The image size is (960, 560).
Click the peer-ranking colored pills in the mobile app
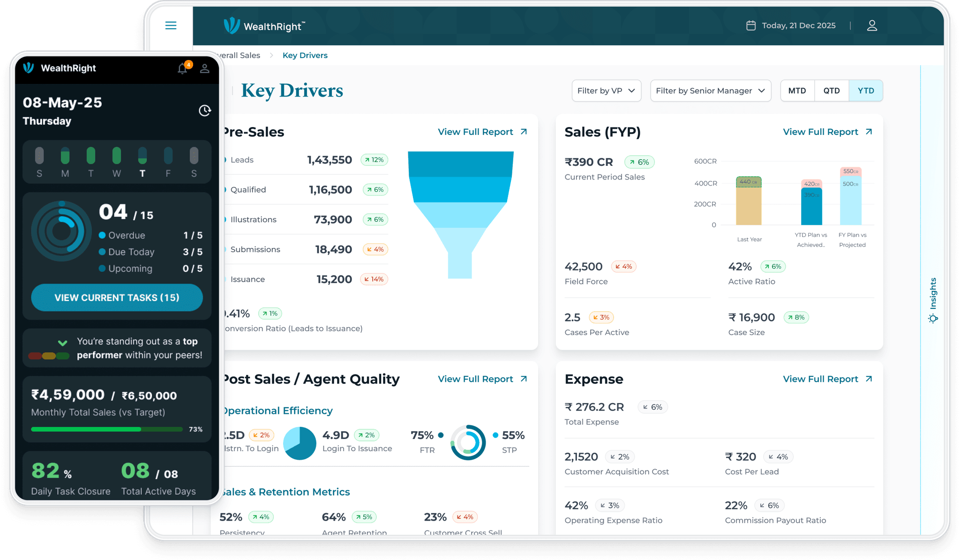(x=49, y=356)
